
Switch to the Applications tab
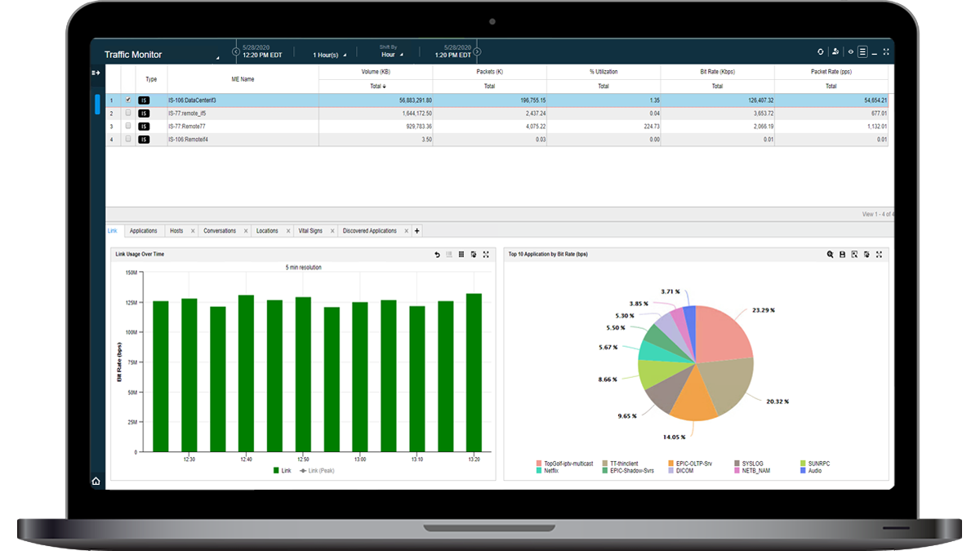(144, 231)
